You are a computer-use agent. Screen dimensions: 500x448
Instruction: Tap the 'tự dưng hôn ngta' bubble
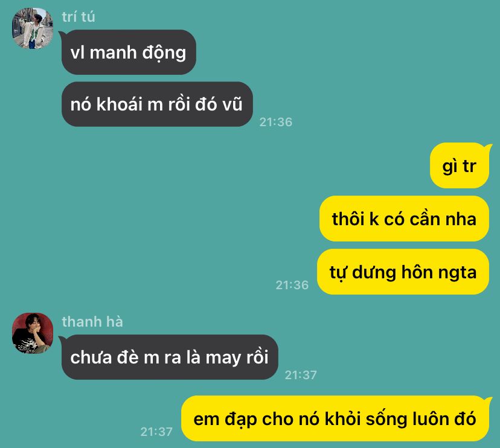pyautogui.click(x=403, y=272)
